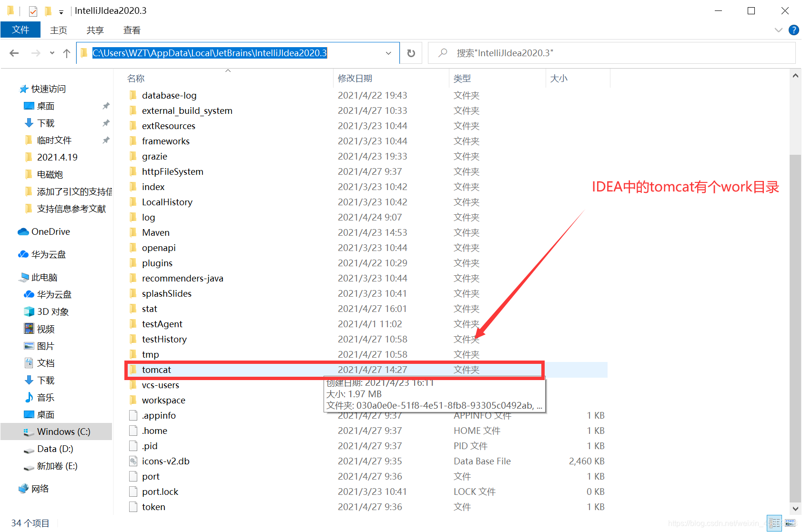Open the 文件 menu tab
The image size is (802, 532).
20,30
